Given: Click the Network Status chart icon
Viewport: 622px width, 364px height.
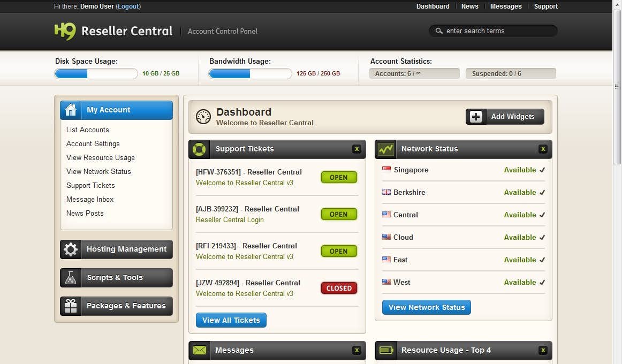Looking at the screenshot, I should tap(385, 149).
